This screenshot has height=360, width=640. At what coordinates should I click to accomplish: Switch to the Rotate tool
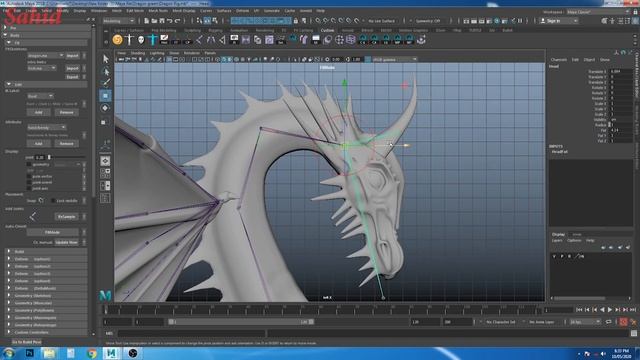pyautogui.click(x=105, y=108)
